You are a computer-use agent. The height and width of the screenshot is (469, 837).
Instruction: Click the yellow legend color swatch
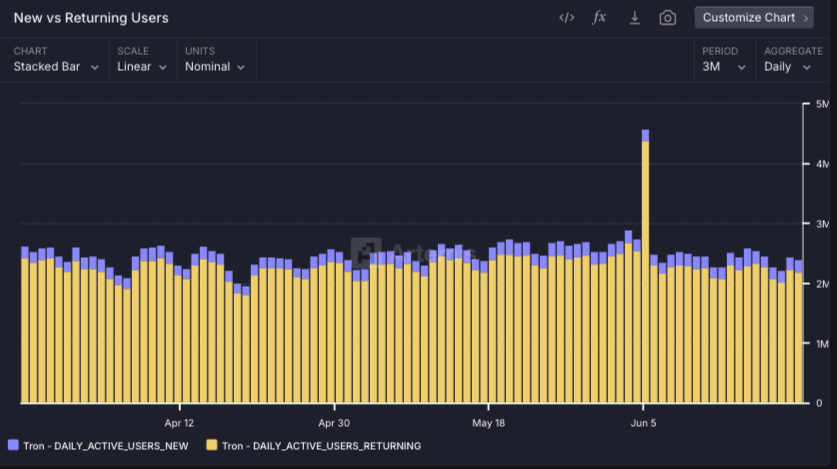[x=212, y=445]
